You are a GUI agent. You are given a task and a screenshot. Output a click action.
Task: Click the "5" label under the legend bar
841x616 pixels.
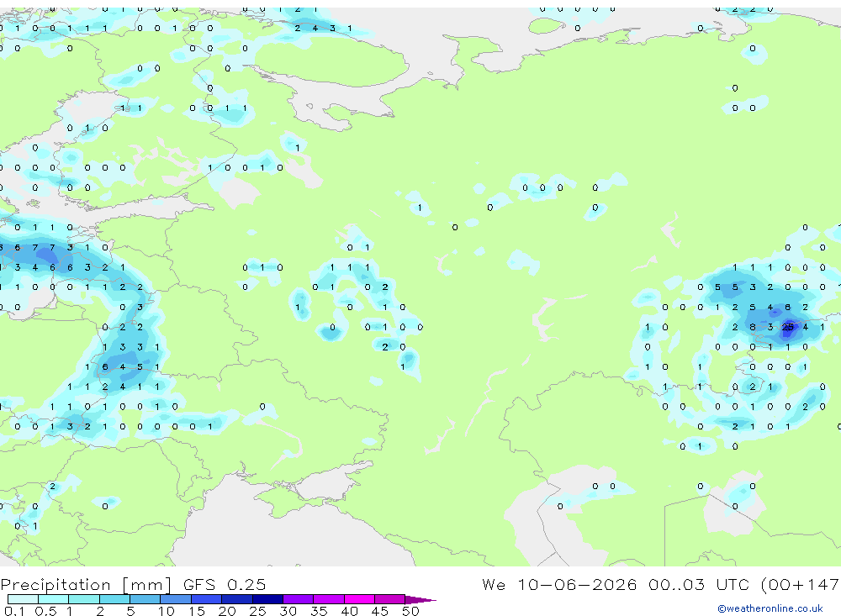(130, 611)
